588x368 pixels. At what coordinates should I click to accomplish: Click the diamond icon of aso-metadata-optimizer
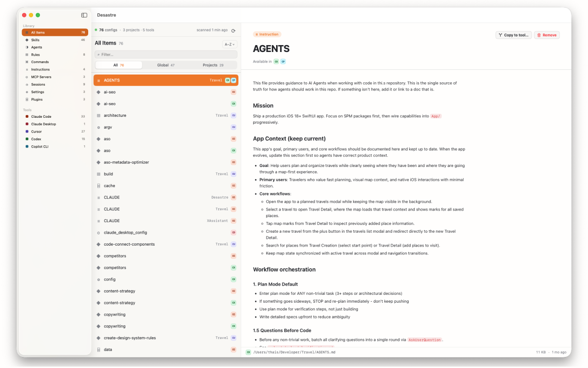(98, 162)
